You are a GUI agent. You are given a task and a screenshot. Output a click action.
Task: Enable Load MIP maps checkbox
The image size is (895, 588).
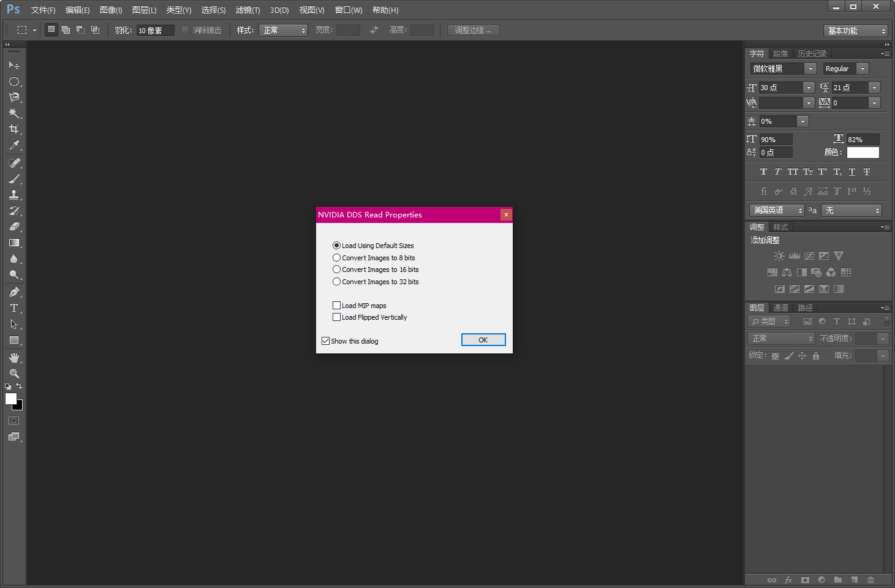[x=336, y=305]
